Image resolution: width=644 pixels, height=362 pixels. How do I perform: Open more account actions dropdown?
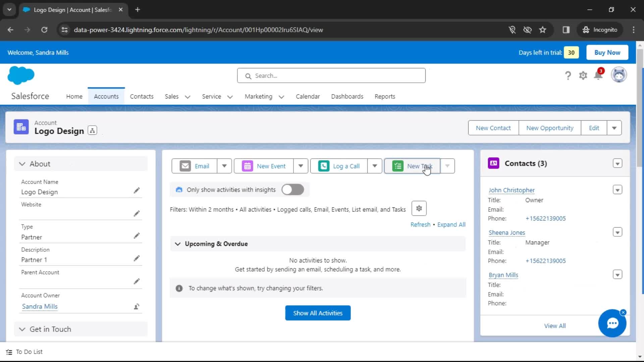(614, 128)
